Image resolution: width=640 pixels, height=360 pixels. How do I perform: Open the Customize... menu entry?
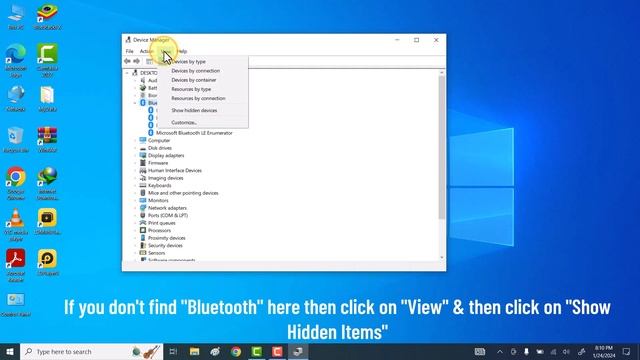pyautogui.click(x=184, y=122)
